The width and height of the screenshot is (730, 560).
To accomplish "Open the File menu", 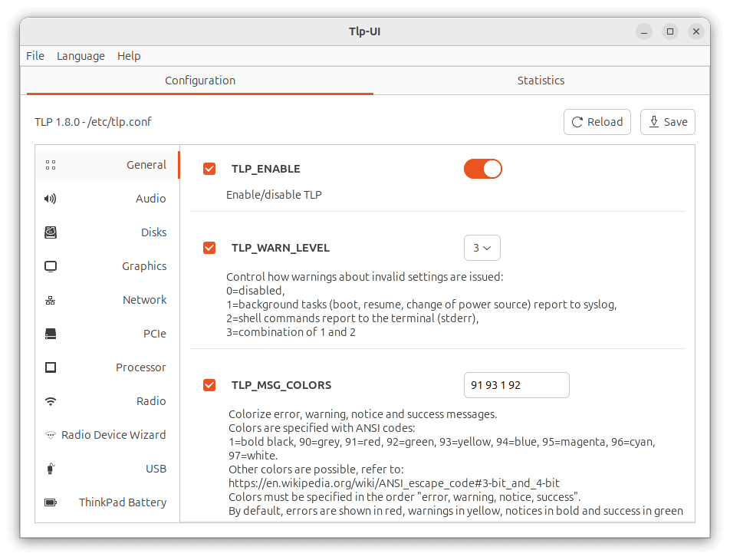I will (x=35, y=55).
